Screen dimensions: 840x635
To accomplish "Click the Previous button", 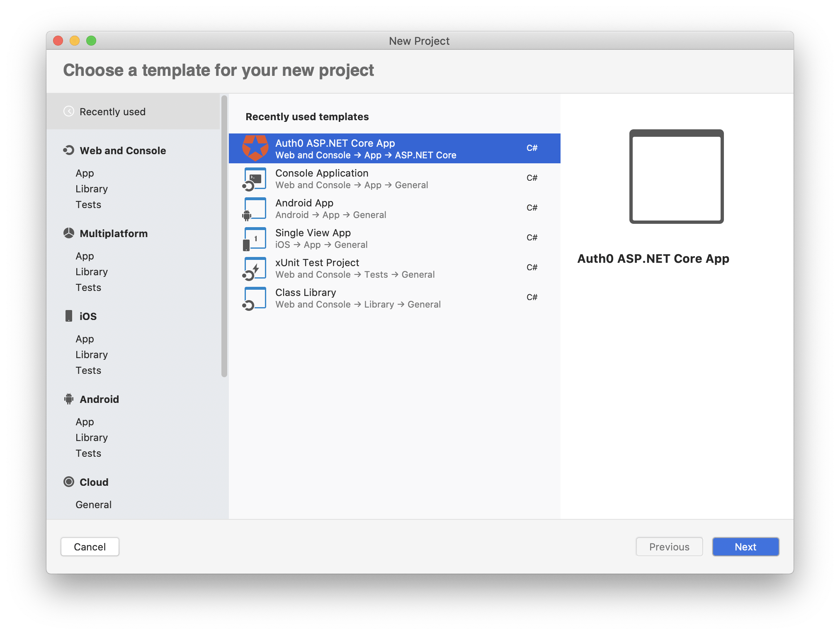I will point(669,547).
